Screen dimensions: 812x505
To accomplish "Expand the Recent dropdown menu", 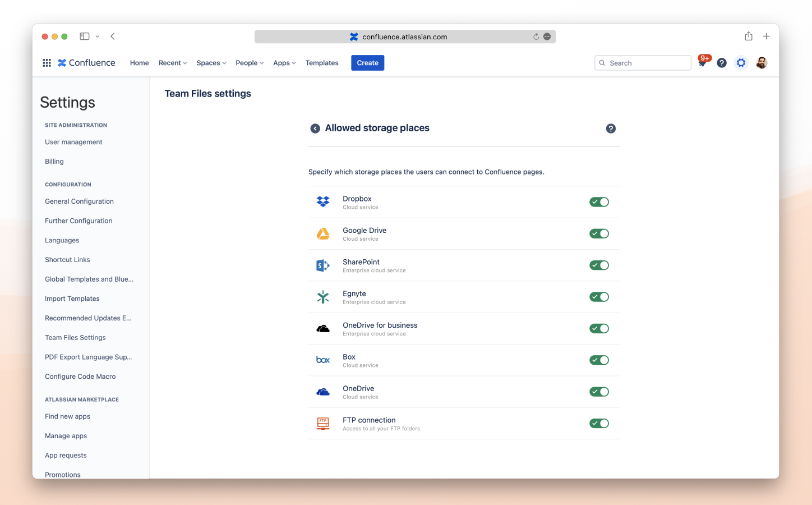I will click(x=173, y=63).
